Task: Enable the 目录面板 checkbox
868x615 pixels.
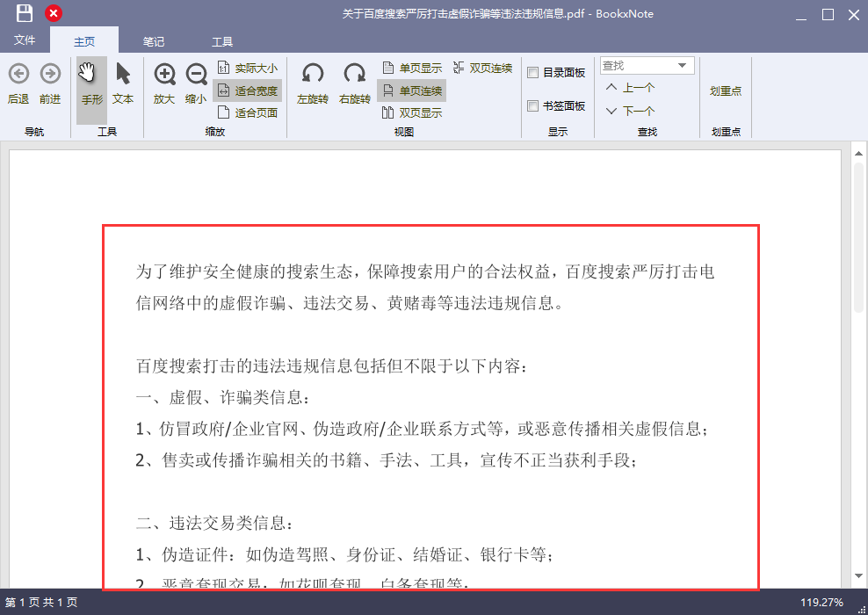Action: 533,73
